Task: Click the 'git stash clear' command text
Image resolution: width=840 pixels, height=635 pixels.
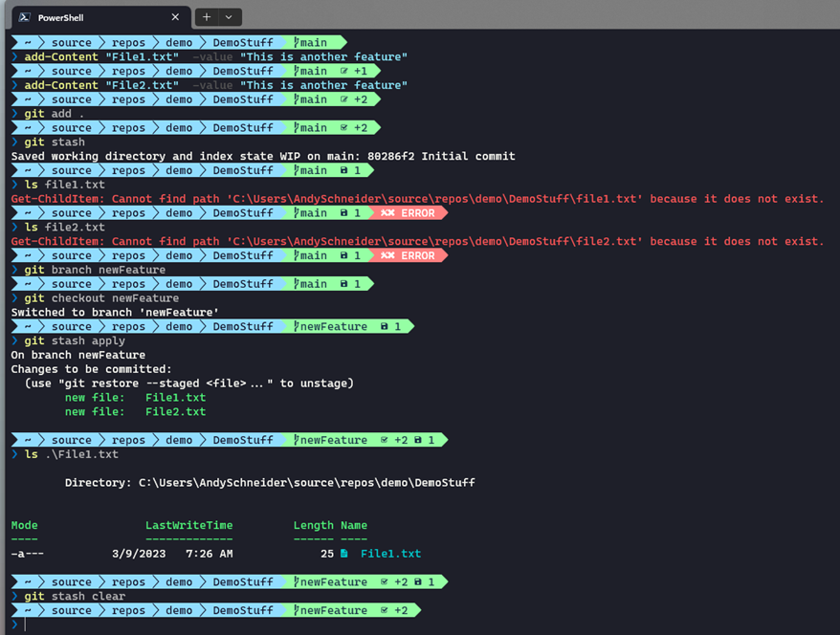Action: (x=75, y=597)
